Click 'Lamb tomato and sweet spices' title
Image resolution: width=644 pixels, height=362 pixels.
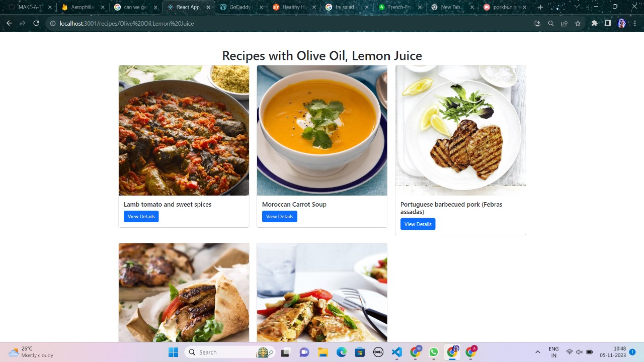pos(168,205)
